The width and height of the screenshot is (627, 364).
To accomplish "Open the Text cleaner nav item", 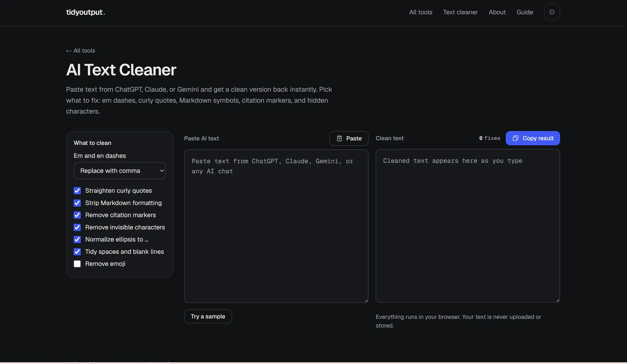I will (x=460, y=12).
